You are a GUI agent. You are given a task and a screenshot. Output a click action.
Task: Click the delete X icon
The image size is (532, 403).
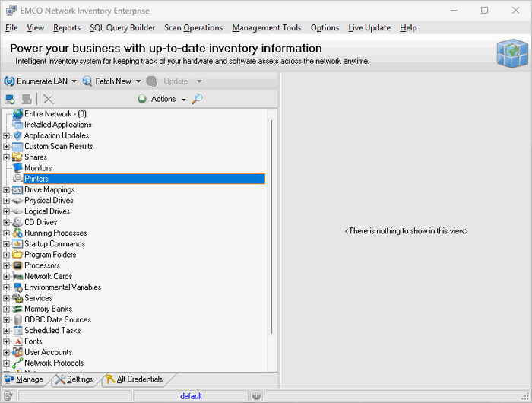(x=49, y=100)
